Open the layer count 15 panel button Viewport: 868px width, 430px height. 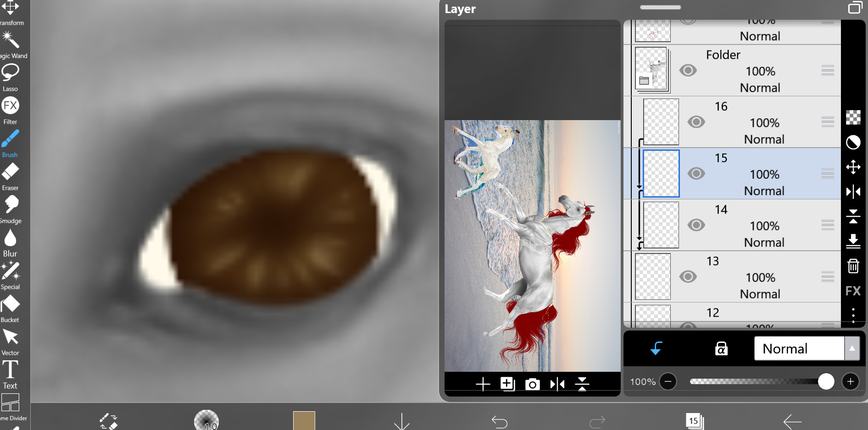[x=694, y=421]
